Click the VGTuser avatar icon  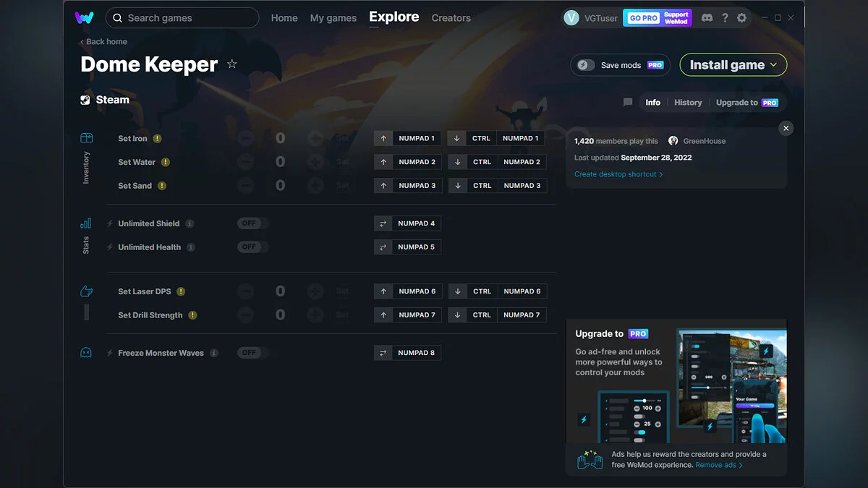(571, 18)
